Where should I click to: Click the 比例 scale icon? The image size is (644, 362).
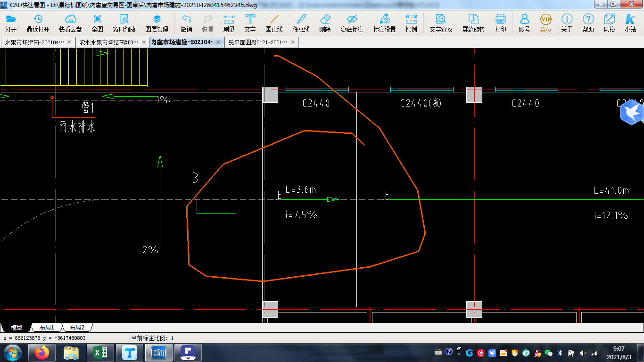pos(411,23)
